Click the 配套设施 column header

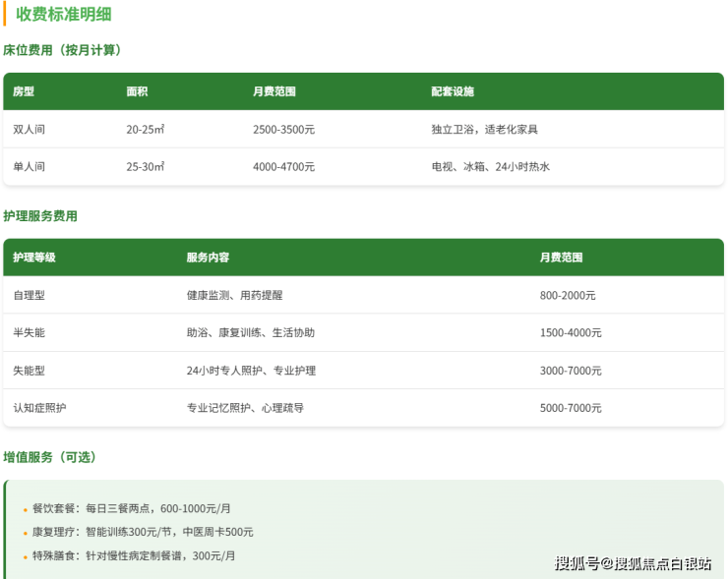click(x=453, y=91)
